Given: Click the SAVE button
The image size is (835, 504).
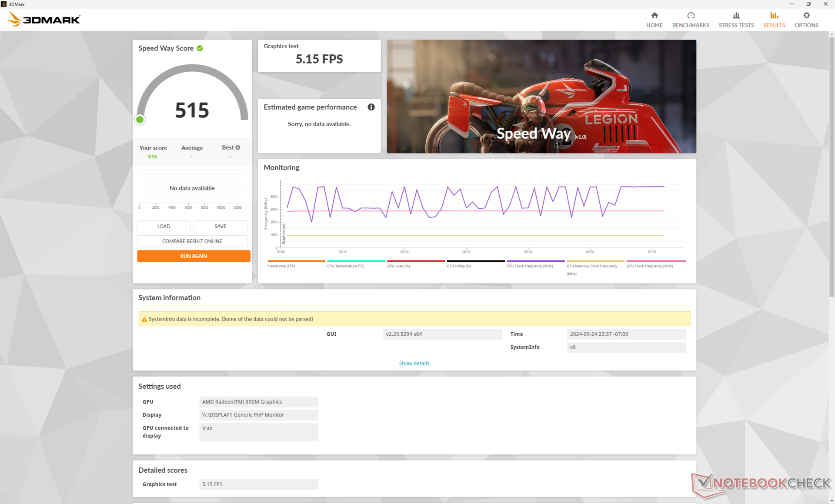Looking at the screenshot, I should (x=220, y=226).
